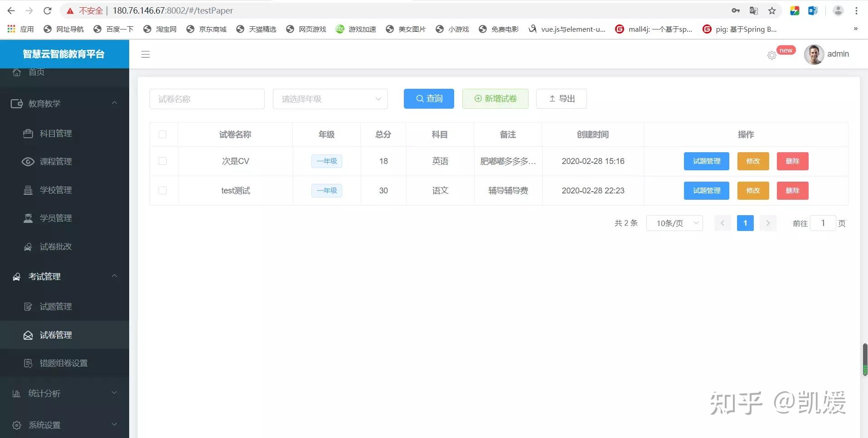Open 学校管理 in the sidebar
The height and width of the screenshot is (438, 868).
tap(55, 190)
